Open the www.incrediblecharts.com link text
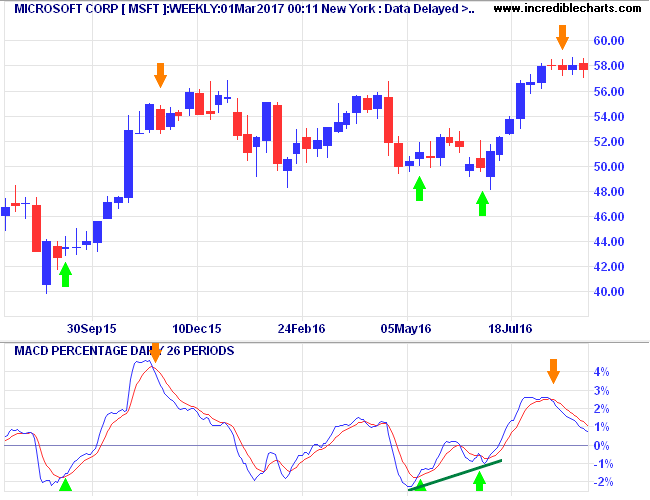 tap(567, 7)
